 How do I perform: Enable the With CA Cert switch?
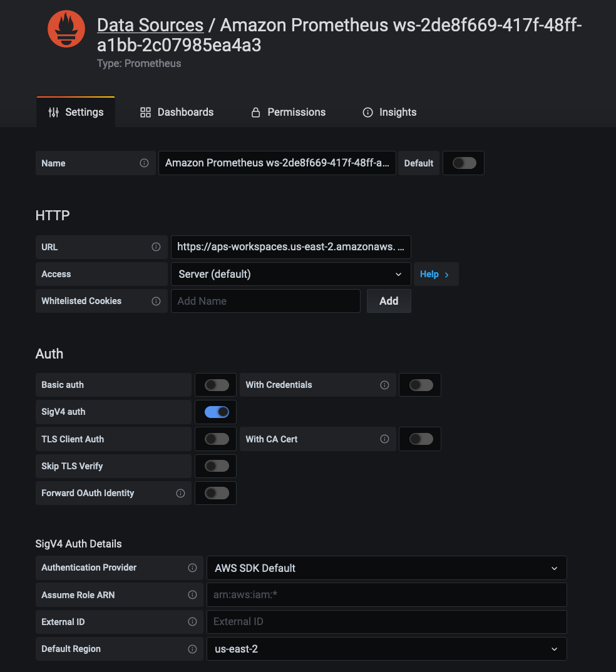pyautogui.click(x=421, y=439)
